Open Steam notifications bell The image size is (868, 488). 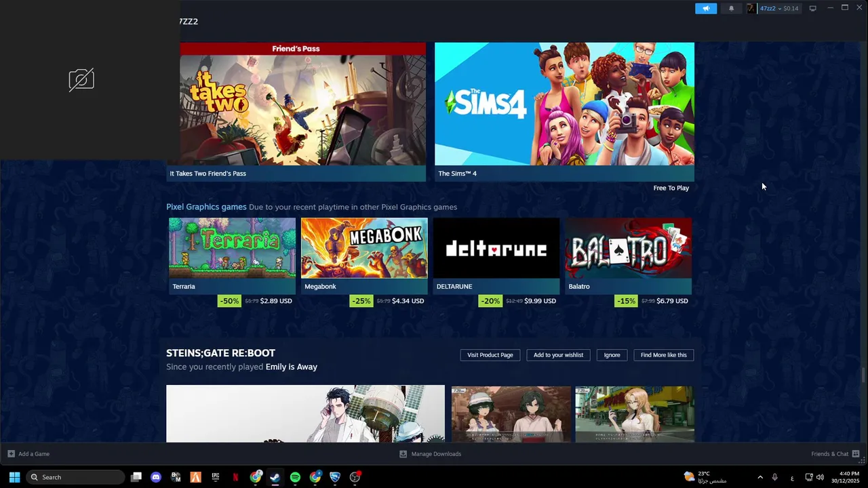(x=731, y=8)
